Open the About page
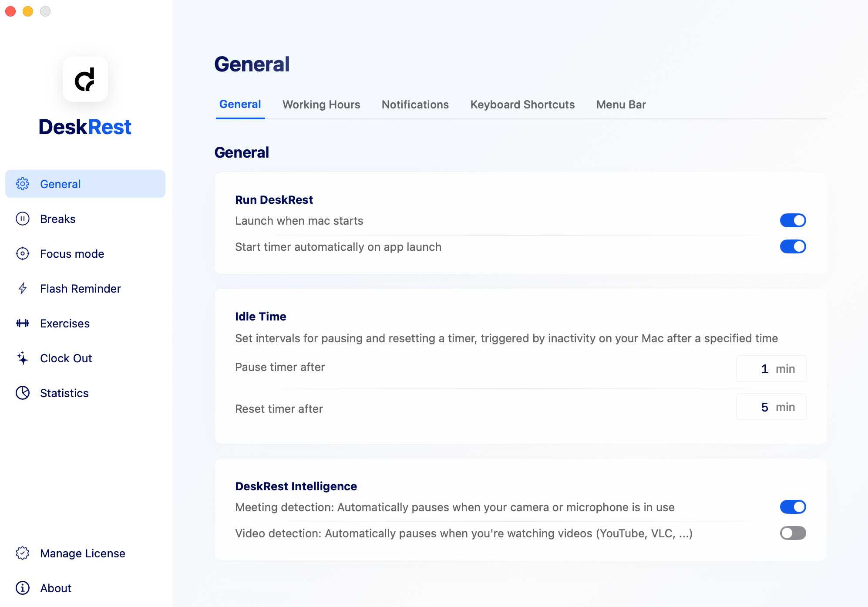The width and height of the screenshot is (868, 607). (x=85, y=588)
